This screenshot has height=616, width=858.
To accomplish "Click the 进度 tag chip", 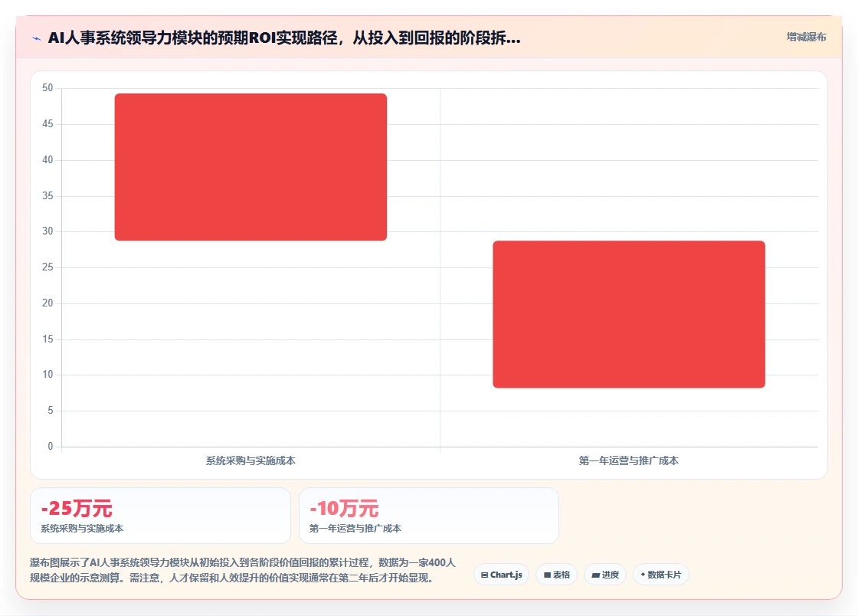I will coord(605,575).
